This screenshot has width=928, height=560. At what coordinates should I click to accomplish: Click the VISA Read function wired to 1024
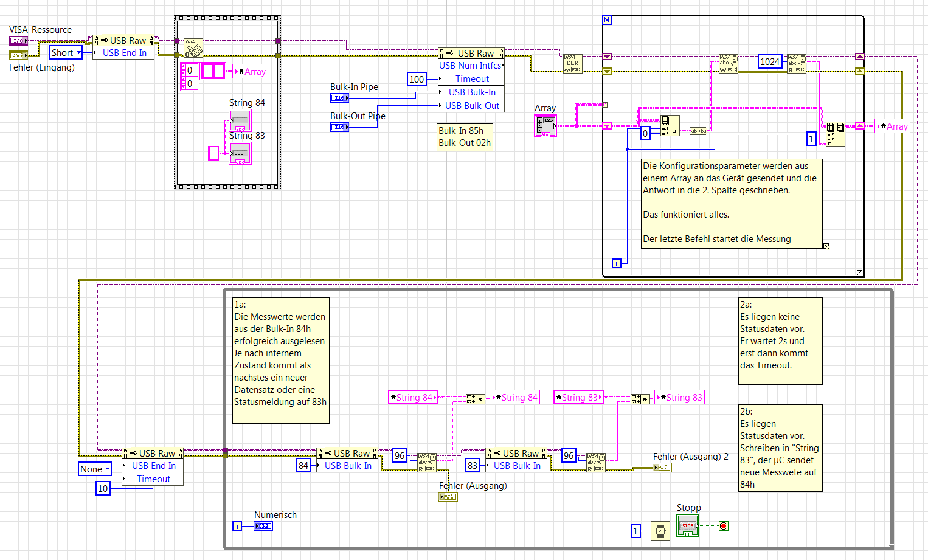click(x=797, y=63)
